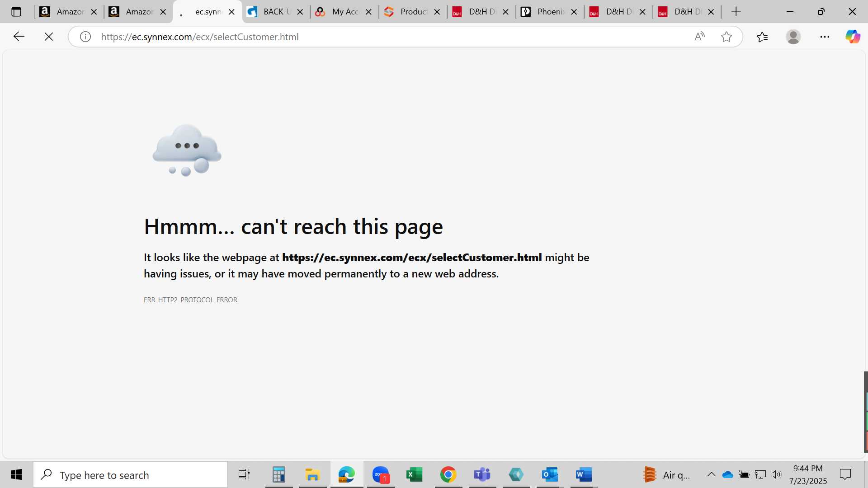Select the ec.synnex tab
This screenshot has width=868, height=488.
tap(207, 12)
